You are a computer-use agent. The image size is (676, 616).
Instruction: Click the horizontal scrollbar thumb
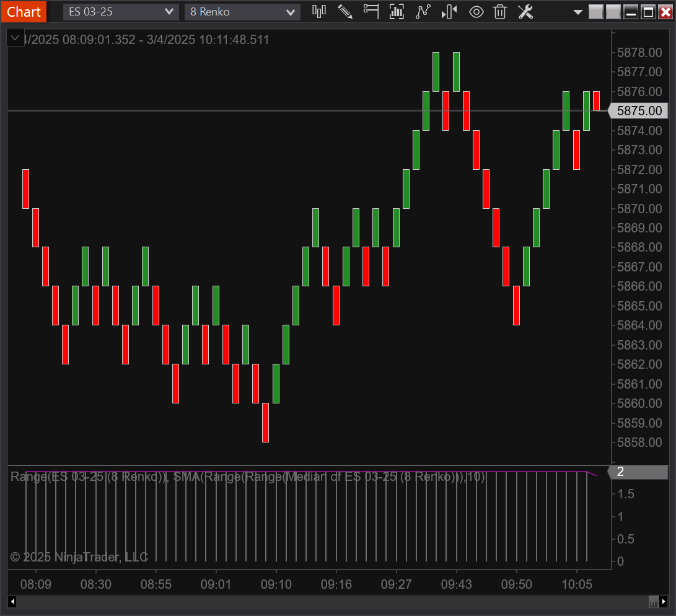click(x=653, y=601)
